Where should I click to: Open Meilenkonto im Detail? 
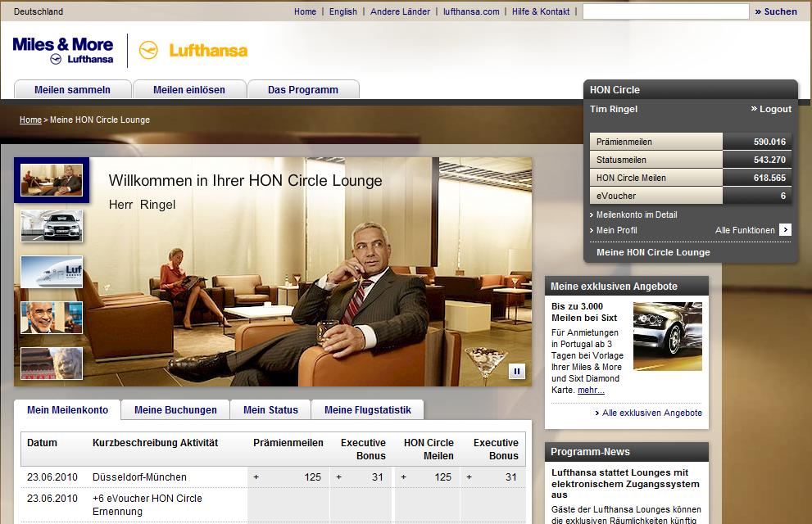pos(637,215)
